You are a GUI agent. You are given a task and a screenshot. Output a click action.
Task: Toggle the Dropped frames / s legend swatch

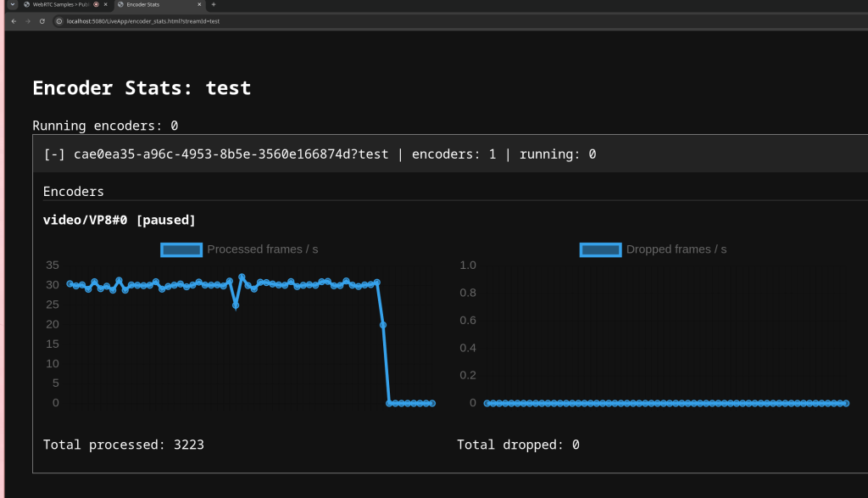point(601,249)
